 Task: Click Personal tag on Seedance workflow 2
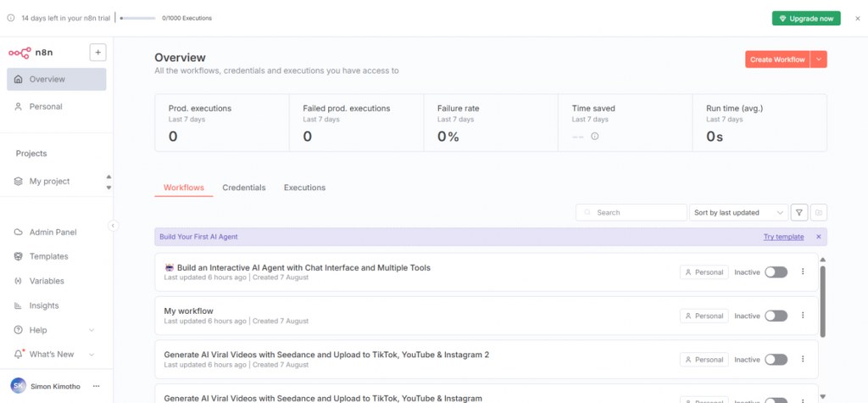(x=704, y=360)
